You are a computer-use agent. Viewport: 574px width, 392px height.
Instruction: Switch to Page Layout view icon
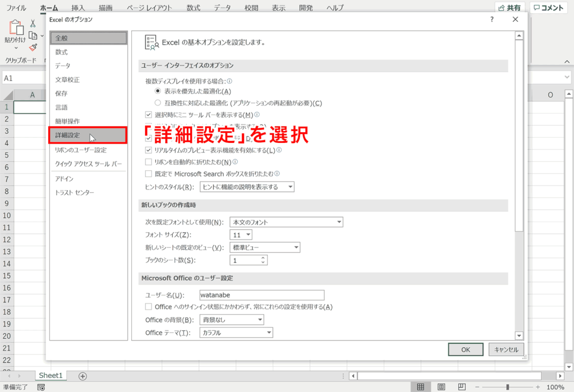click(x=442, y=387)
